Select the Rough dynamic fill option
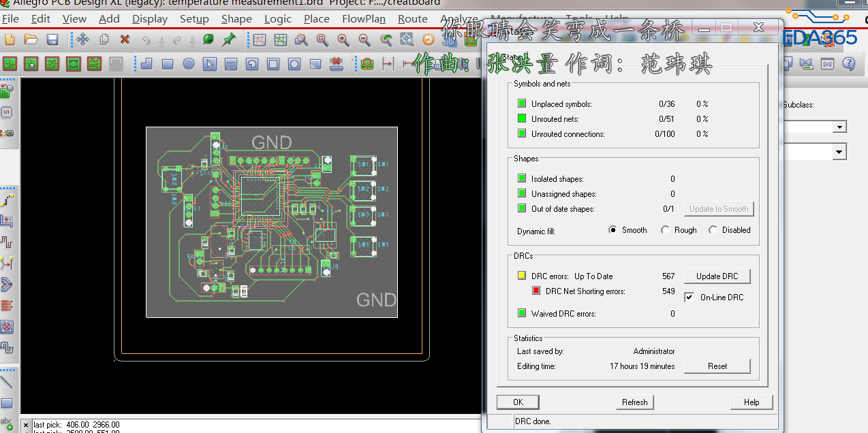Viewport: 868px width, 433px height. (665, 230)
